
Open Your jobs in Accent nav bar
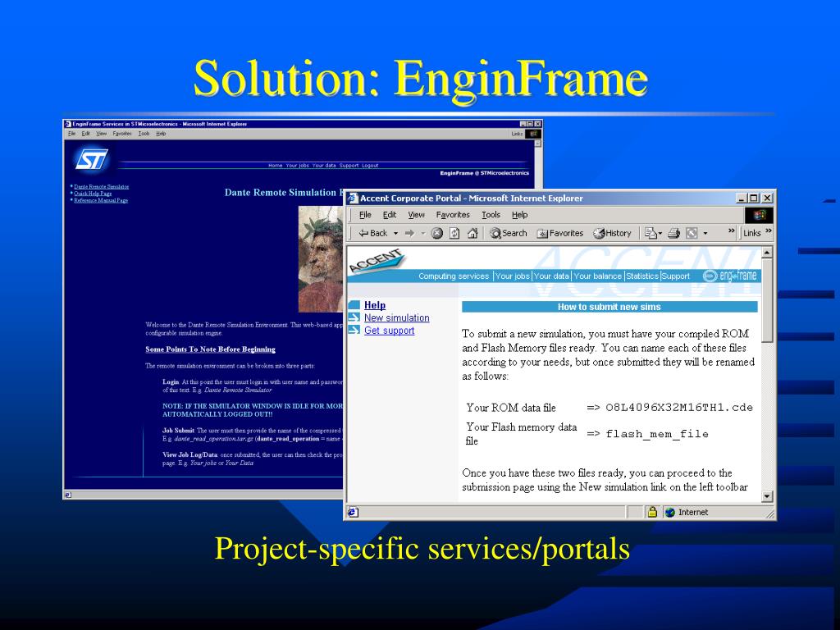(x=512, y=276)
